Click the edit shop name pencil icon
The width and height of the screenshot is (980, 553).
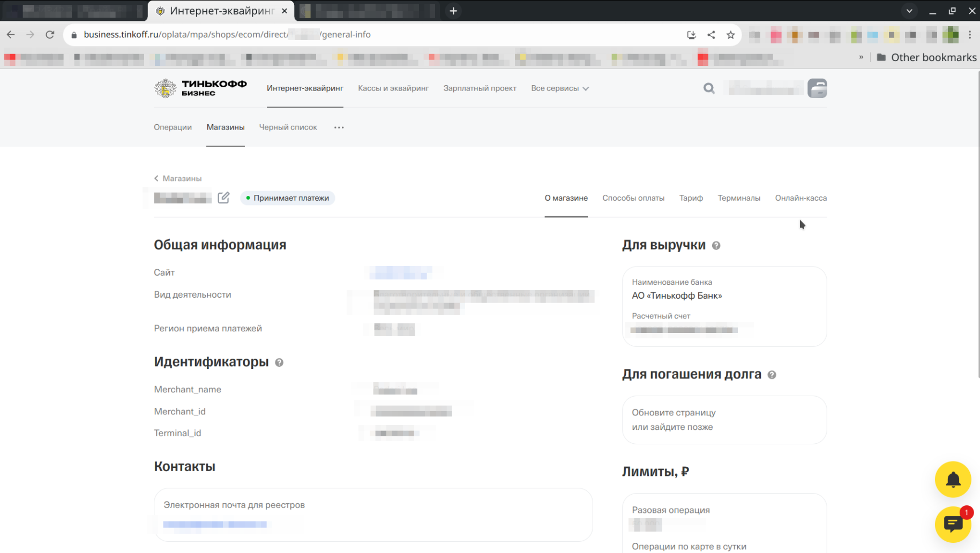point(223,198)
